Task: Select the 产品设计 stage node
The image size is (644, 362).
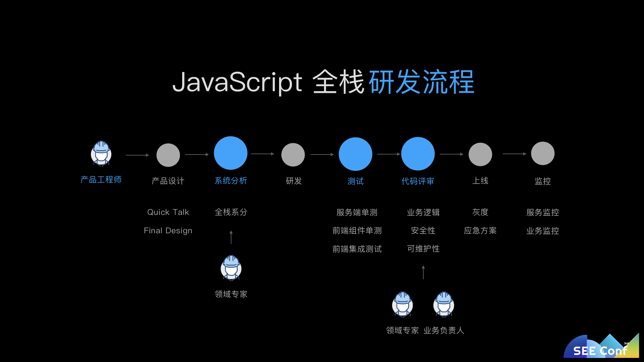Action: [x=168, y=155]
